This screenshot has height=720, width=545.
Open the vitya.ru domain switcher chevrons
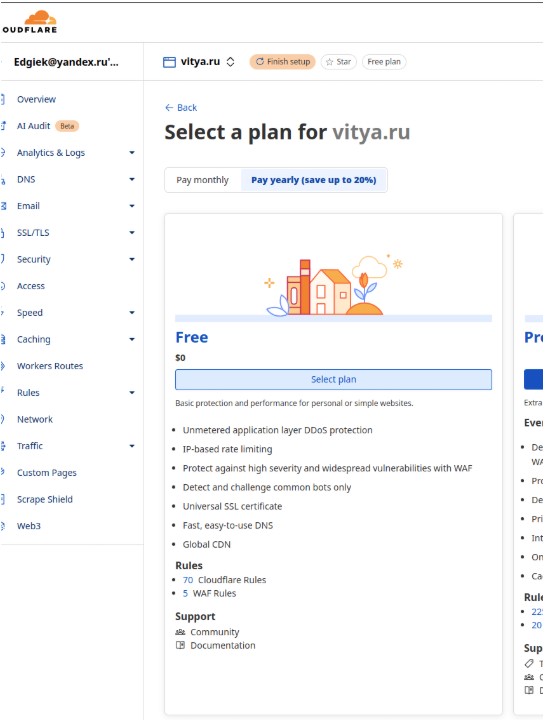pos(230,62)
